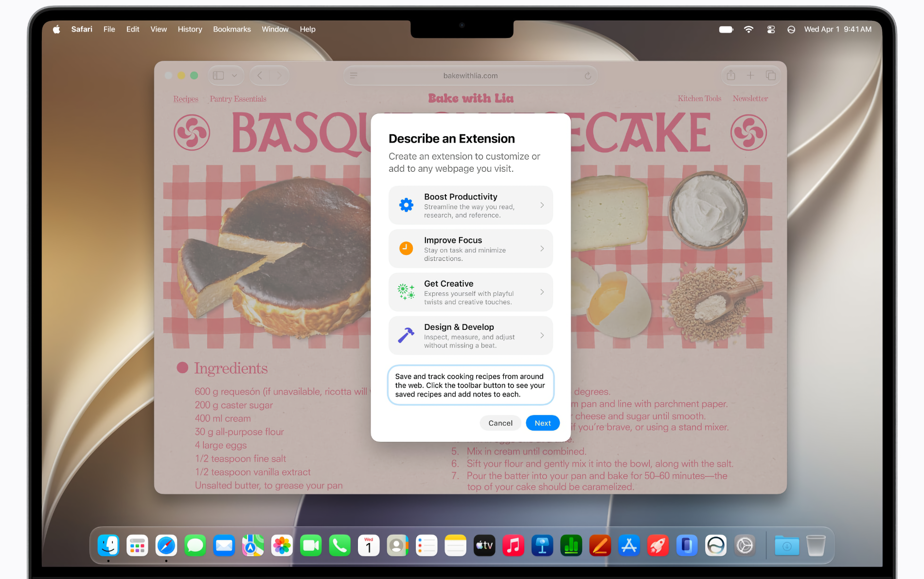The image size is (924, 579).
Task: Open the Apple menu
Action: [x=56, y=29]
